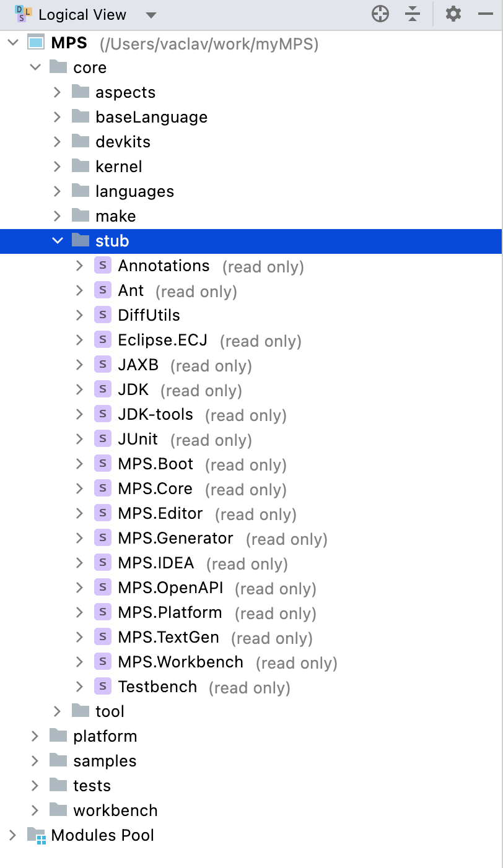Select the Testbench solution
The image size is (503, 868).
click(x=157, y=686)
